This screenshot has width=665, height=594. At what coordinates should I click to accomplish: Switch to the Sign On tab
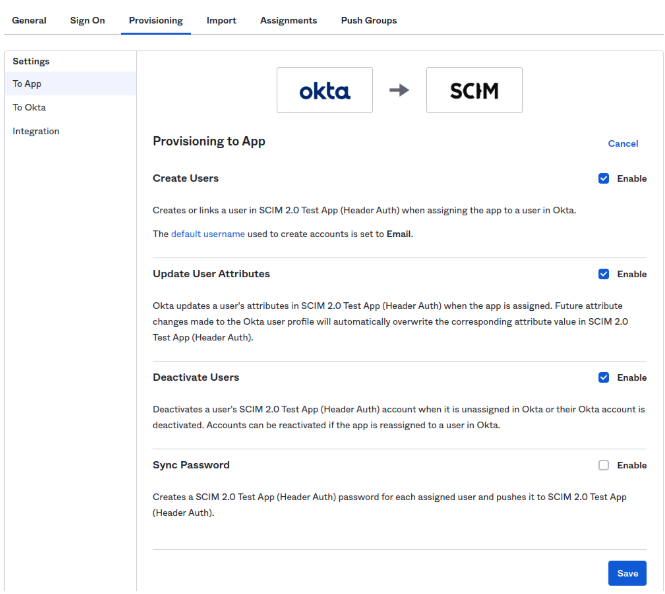pyautogui.click(x=87, y=20)
